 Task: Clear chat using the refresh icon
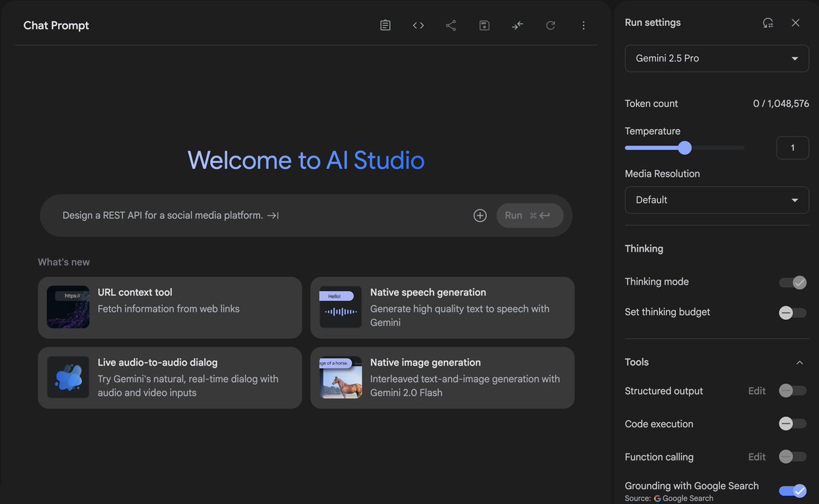(x=550, y=25)
